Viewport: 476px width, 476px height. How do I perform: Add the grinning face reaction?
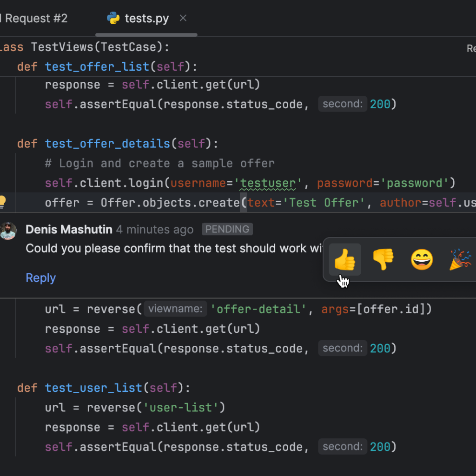click(422, 260)
